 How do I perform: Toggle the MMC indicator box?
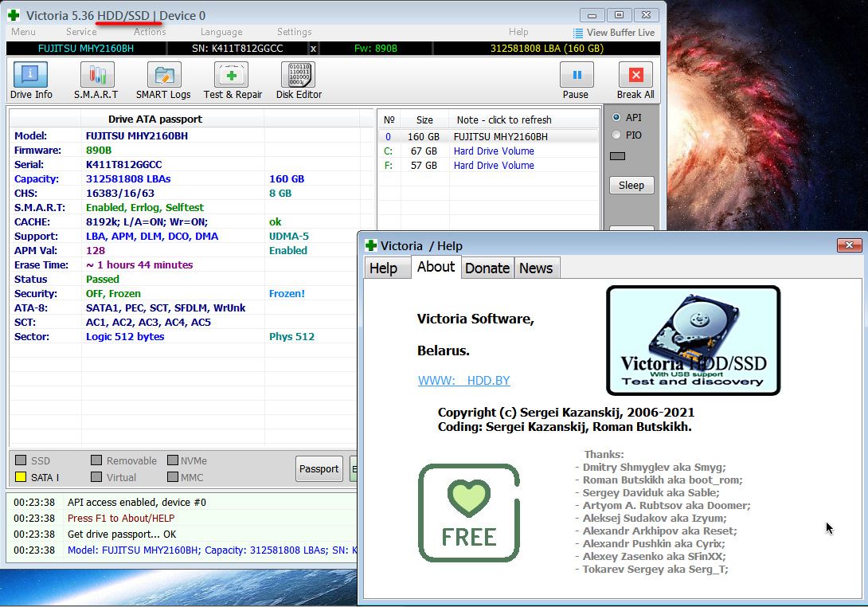(173, 477)
